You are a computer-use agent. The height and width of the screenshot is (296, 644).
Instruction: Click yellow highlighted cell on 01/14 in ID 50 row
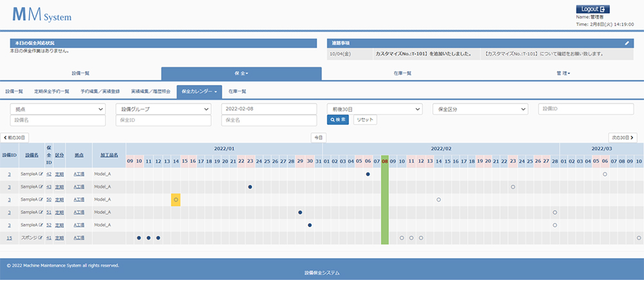[176, 199]
